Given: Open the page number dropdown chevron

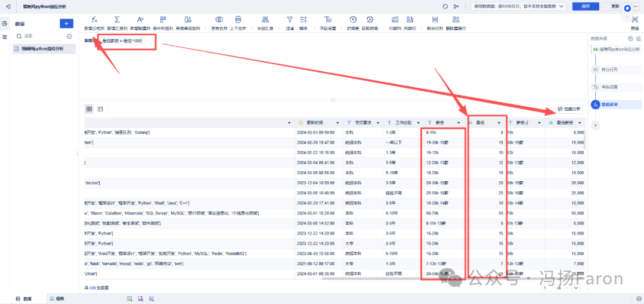Looking at the screenshot, I should pyautogui.click(x=576, y=289).
